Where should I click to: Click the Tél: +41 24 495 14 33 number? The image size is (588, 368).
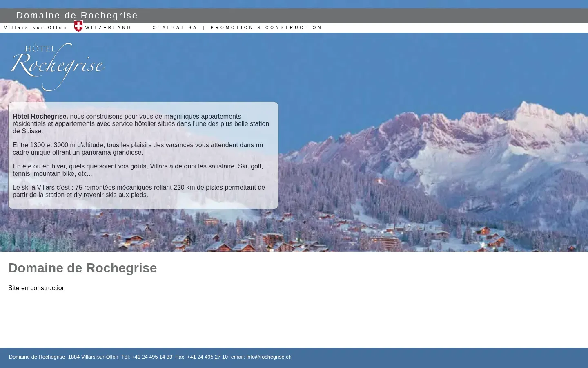(147, 357)
